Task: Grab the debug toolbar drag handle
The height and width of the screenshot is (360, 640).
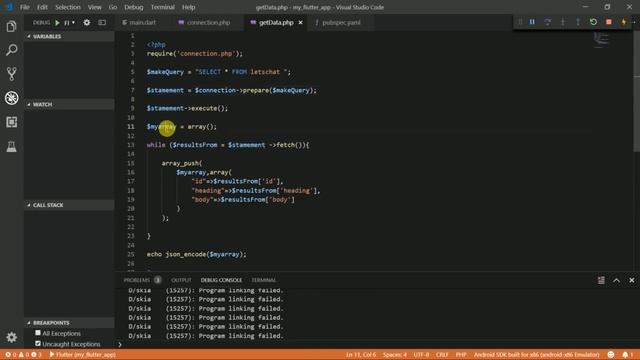Action: 520,22
